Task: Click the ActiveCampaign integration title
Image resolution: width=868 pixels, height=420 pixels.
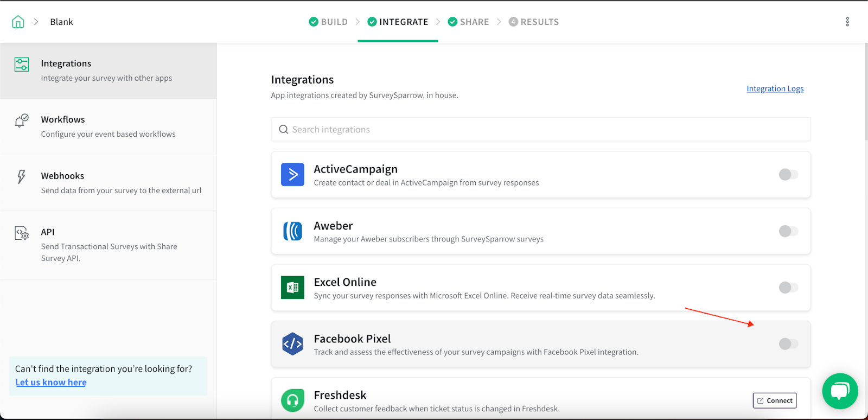Action: [x=356, y=169]
